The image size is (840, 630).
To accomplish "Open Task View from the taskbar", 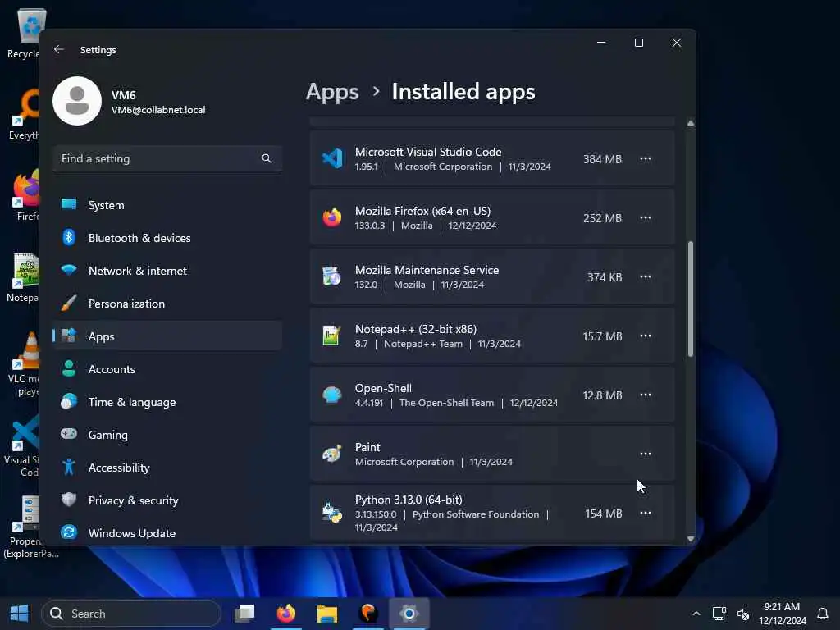I will tap(244, 614).
